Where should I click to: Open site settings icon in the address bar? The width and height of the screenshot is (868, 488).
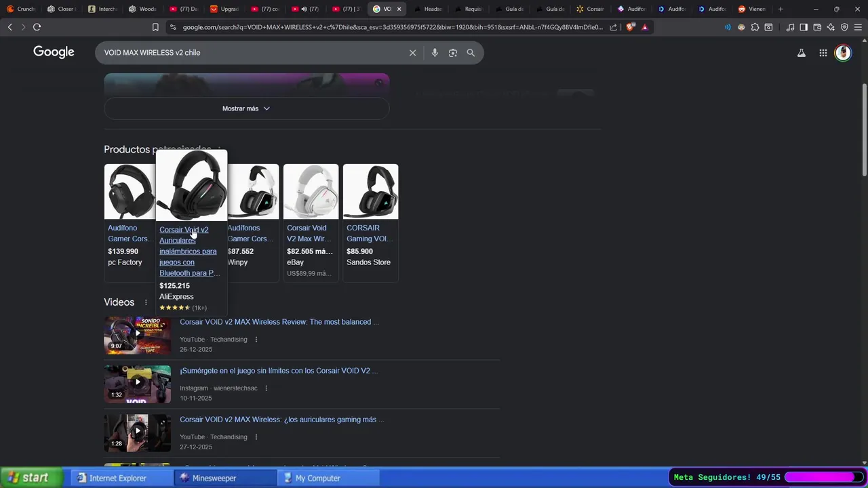[173, 27]
